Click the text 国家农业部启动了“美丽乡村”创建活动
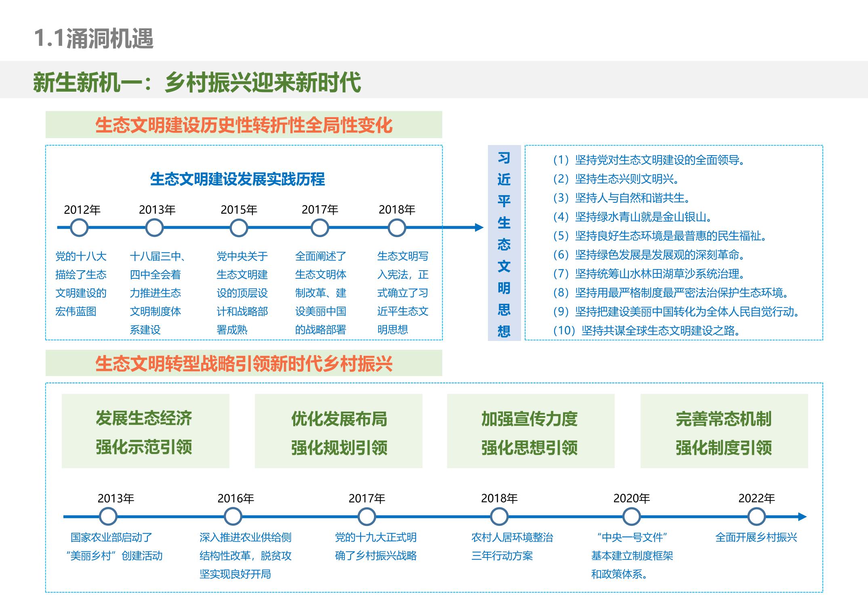The height and width of the screenshot is (614, 868). 114,547
